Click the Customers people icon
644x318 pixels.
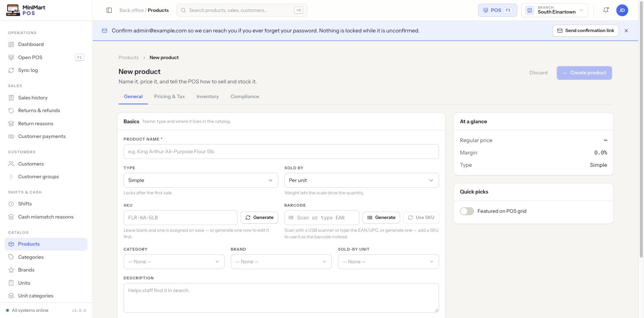tap(11, 164)
